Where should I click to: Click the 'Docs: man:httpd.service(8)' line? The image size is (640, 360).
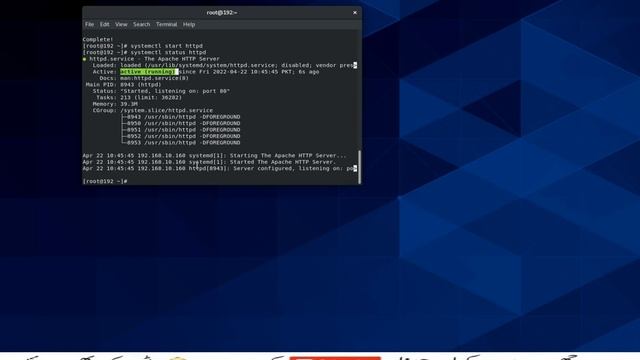pos(144,78)
